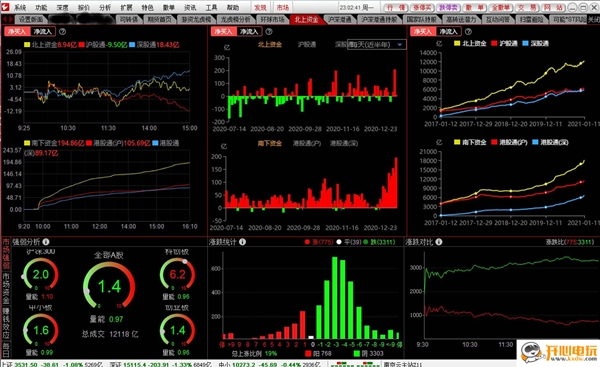Click tab scroll arrows left of 设置版面
This screenshot has height=367, width=600.
(x=7, y=19)
